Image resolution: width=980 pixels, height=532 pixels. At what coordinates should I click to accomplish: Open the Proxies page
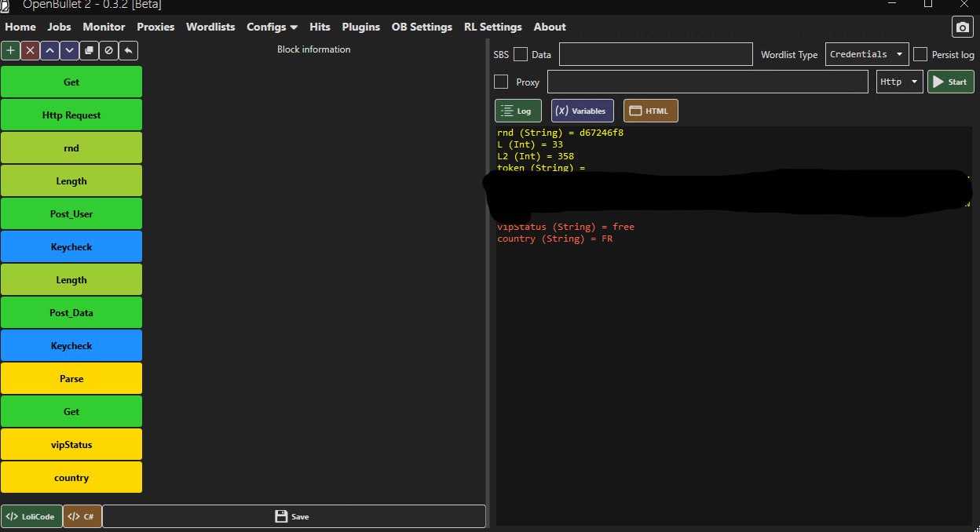coord(155,27)
